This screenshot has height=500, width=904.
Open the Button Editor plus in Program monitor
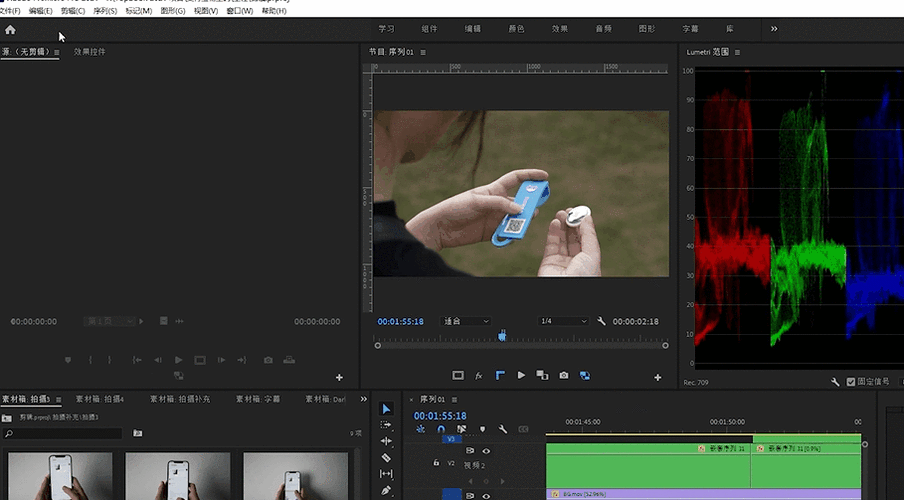[x=657, y=377]
